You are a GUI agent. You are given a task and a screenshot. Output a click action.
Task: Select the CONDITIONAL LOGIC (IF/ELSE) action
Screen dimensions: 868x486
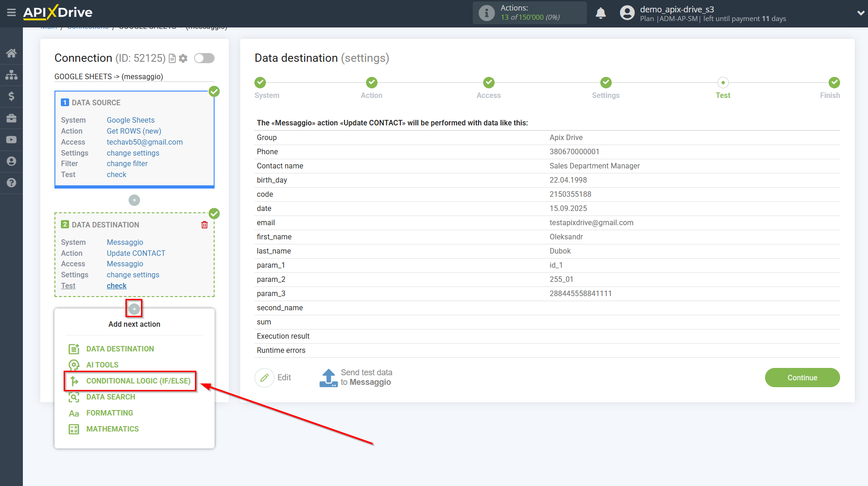pos(138,381)
